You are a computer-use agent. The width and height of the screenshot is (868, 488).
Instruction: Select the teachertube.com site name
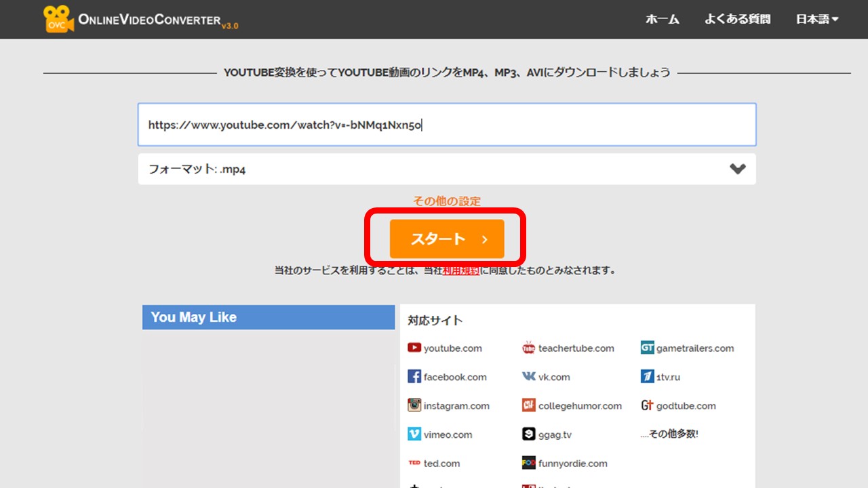(x=576, y=348)
